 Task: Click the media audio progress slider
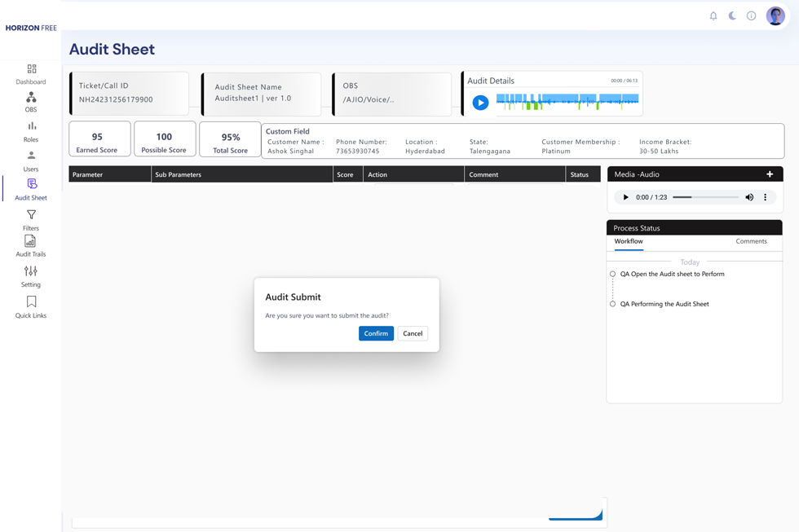[x=705, y=197]
